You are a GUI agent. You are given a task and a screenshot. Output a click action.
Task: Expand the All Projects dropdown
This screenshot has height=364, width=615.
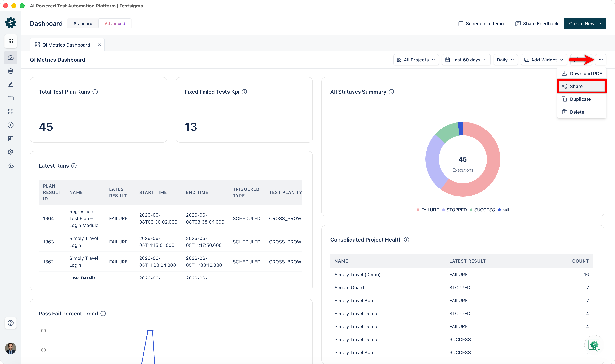click(416, 60)
